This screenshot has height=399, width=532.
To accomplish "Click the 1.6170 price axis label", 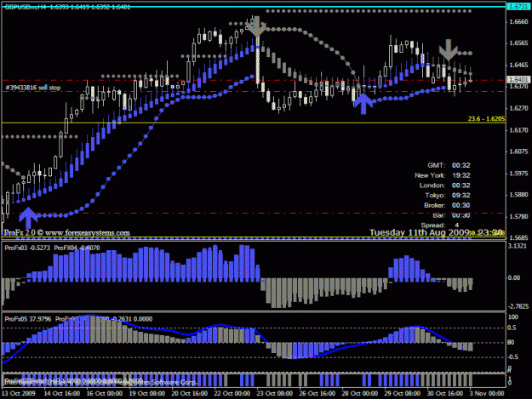I will [518, 130].
